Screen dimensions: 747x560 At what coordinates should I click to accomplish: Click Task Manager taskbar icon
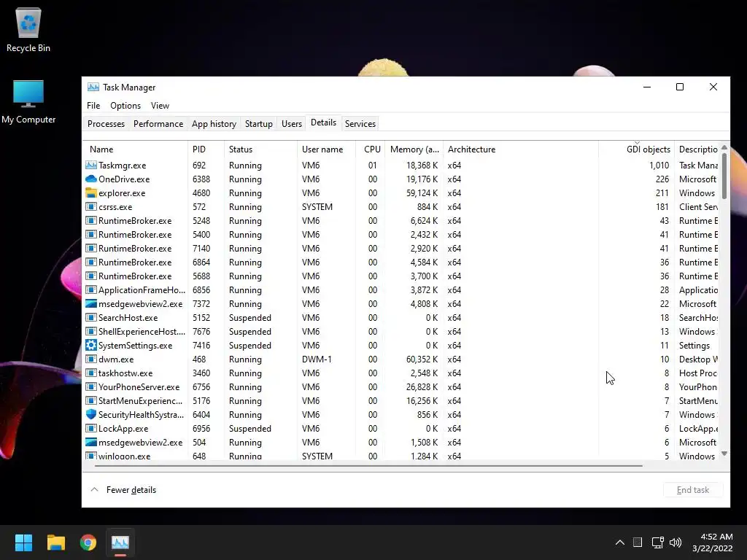120,542
